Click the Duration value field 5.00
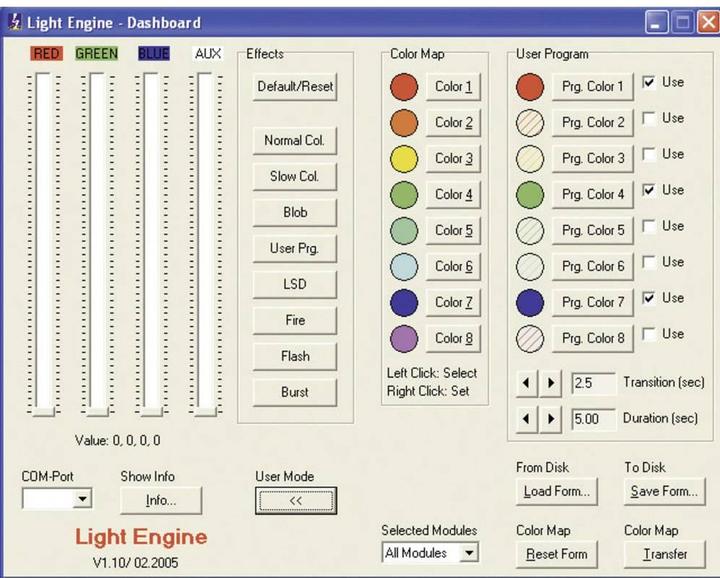This screenshot has height=578, width=720. pyautogui.click(x=593, y=419)
